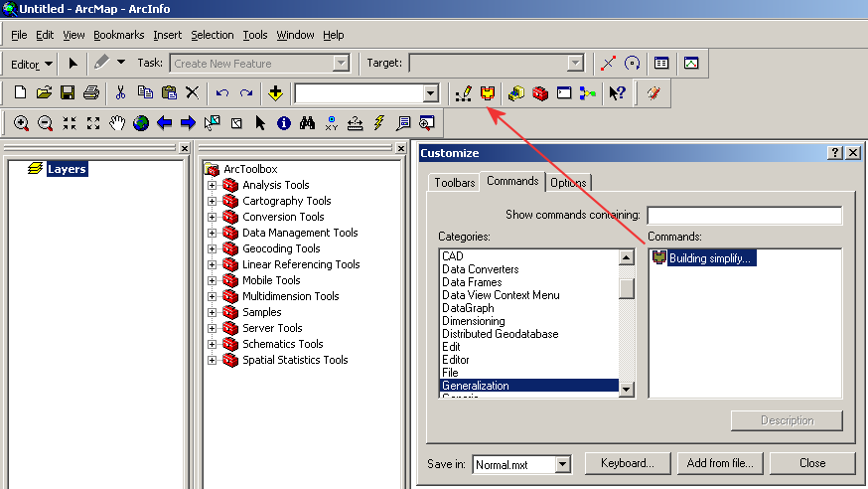
Task: Expand the Analysis Tools toolbox
Action: [212, 185]
